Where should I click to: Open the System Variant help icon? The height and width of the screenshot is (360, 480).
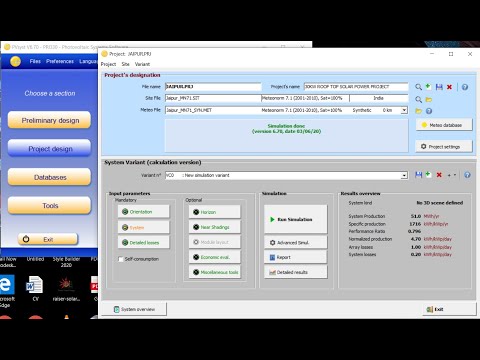click(x=467, y=175)
